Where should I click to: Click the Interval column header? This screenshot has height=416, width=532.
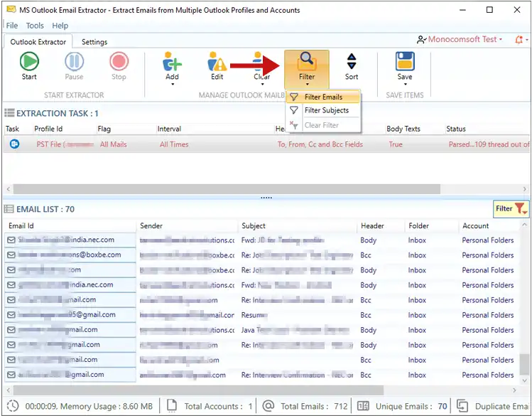(x=169, y=129)
